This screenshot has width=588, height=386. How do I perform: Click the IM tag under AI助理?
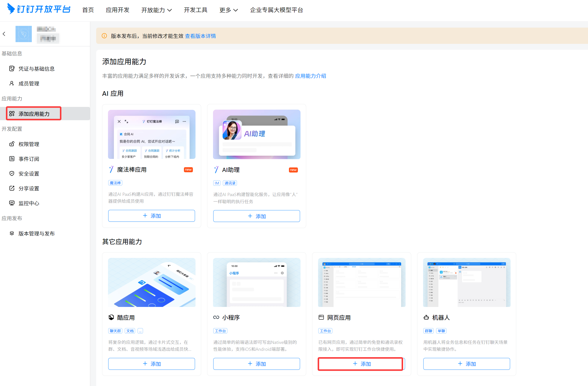coord(217,183)
